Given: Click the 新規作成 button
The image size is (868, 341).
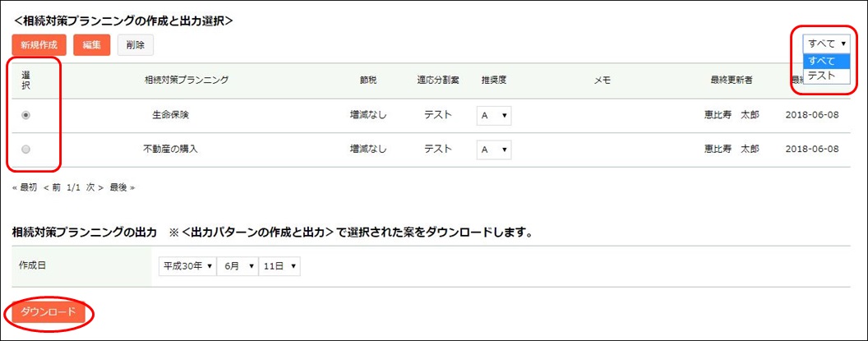Looking at the screenshot, I should click(x=39, y=45).
